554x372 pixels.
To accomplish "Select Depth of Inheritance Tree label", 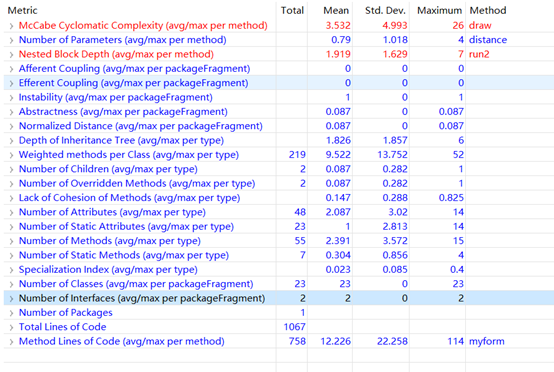I will (x=121, y=140).
